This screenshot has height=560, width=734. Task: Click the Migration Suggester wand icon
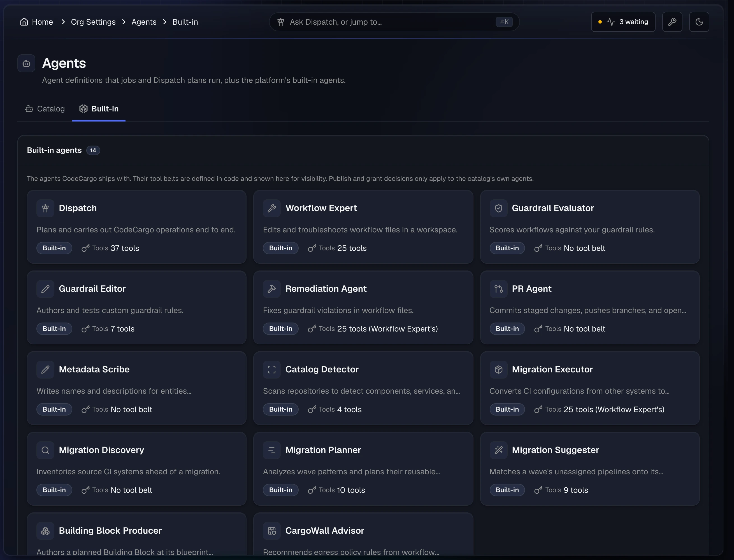pyautogui.click(x=498, y=450)
